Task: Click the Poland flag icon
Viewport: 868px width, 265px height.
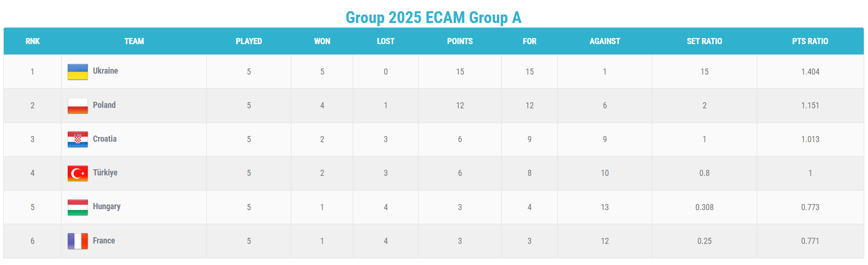Action: [x=77, y=106]
